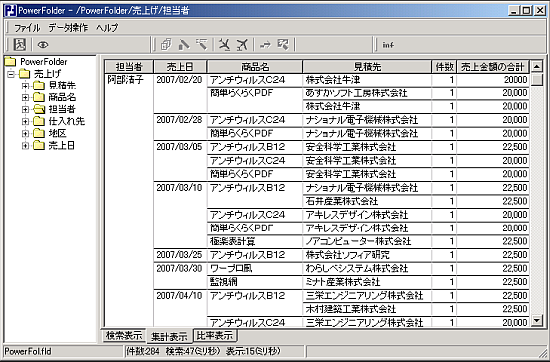The image size is (550, 362).
Task: Expand the 担当者 folder node
Action: click(x=25, y=109)
